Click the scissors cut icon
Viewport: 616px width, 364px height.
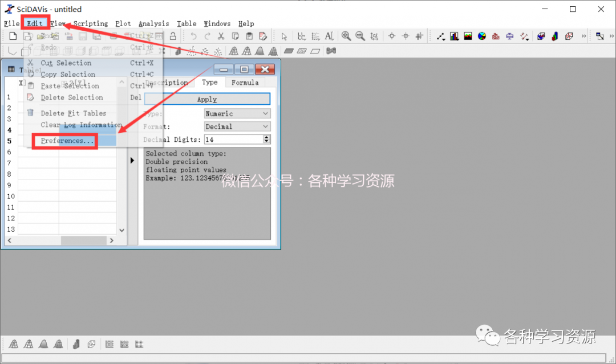coord(221,36)
